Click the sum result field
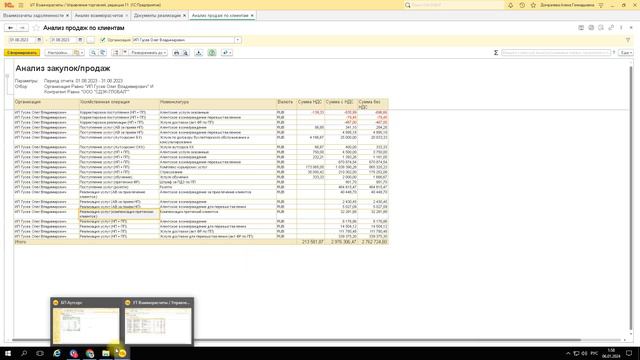 click(x=556, y=53)
